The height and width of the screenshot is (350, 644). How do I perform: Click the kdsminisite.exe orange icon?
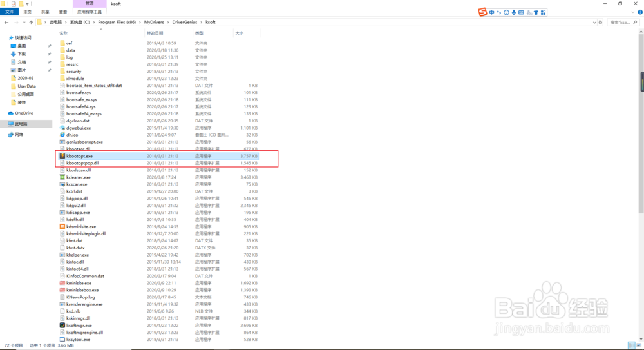coord(62,227)
